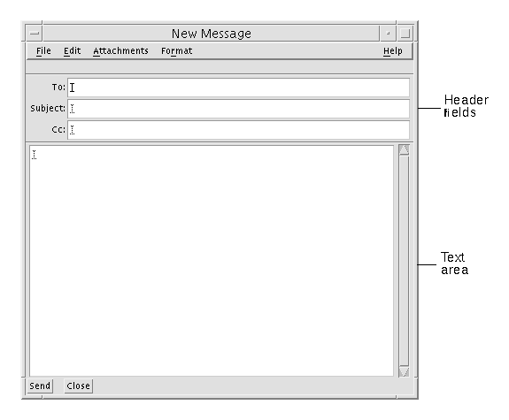The height and width of the screenshot is (420, 509).
Task: Maximize the New Message window
Action: [x=405, y=34]
